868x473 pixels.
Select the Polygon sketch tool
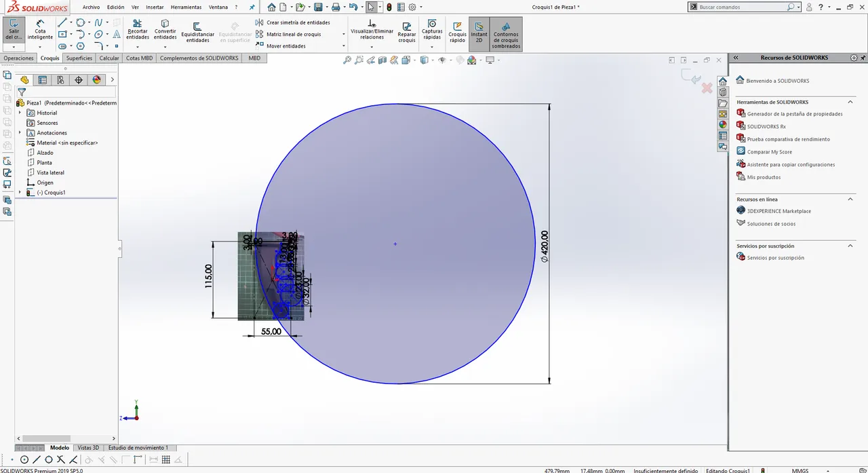click(80, 46)
